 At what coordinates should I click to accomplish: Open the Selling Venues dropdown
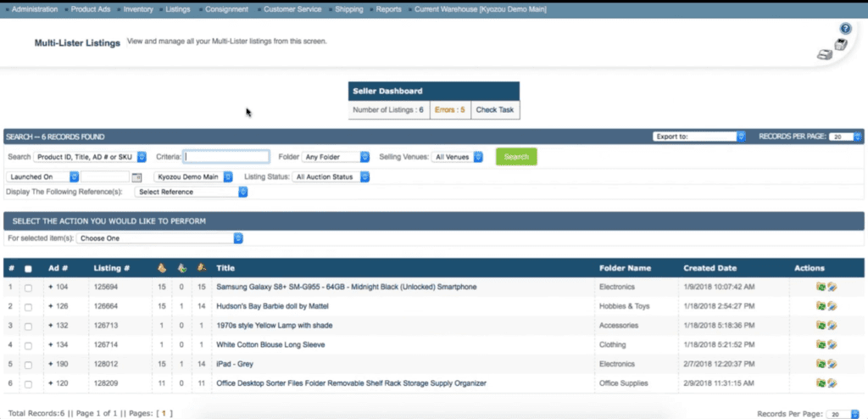point(457,157)
